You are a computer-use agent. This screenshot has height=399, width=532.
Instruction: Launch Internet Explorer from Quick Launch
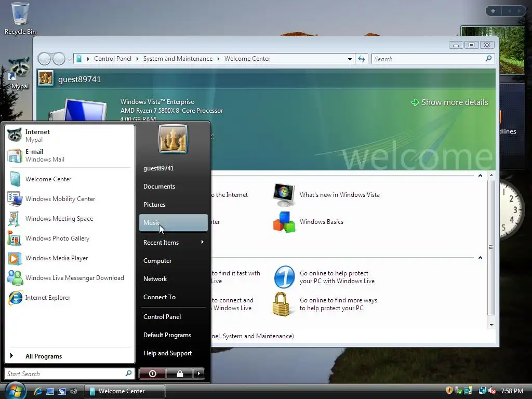coord(38,391)
